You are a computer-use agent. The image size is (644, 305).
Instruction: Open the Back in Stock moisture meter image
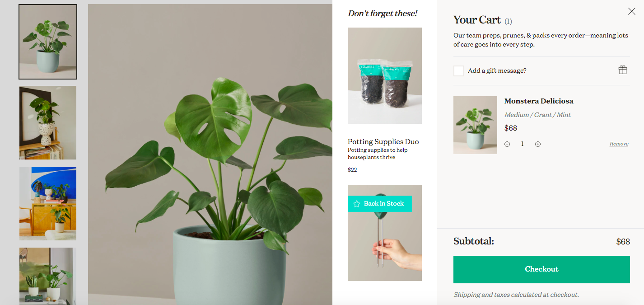pyautogui.click(x=385, y=233)
